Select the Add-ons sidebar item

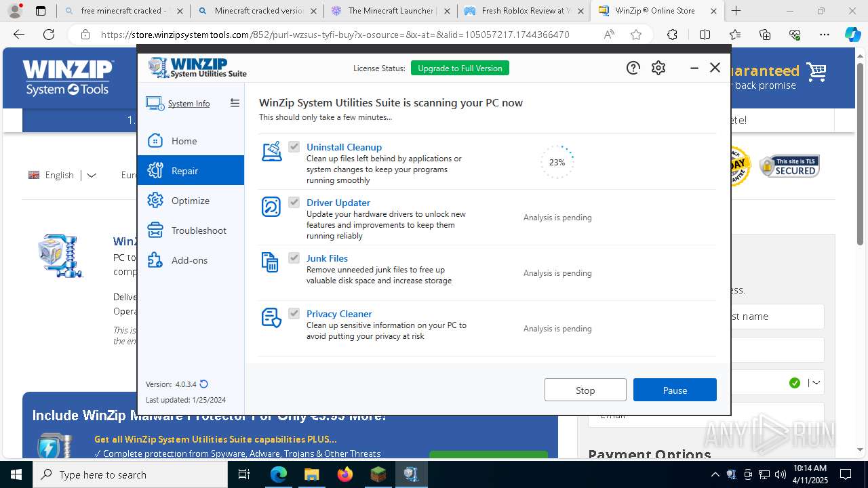(x=191, y=260)
